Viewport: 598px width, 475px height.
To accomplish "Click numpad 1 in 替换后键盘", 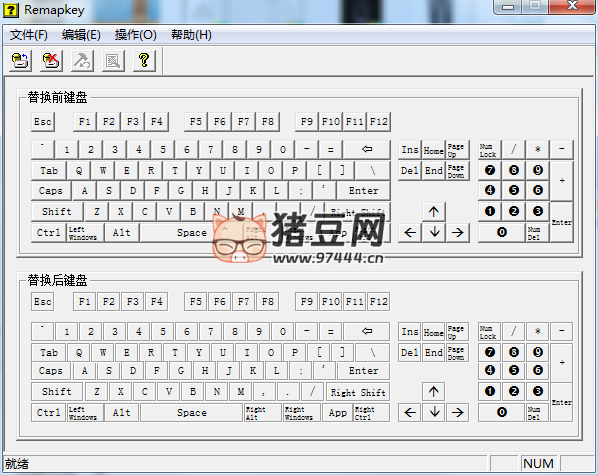I will click(490, 392).
